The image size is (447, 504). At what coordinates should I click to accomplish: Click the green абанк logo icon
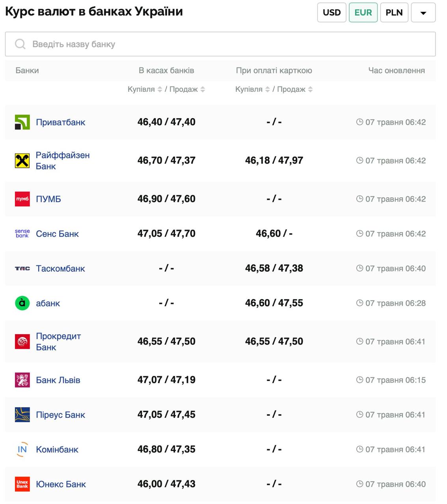[22, 303]
